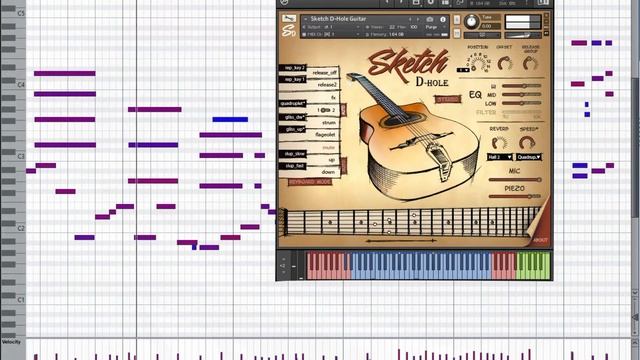Click the Kontakt rack view icon
Viewport: 640px width, 360px height.
pyautogui.click(x=445, y=3)
